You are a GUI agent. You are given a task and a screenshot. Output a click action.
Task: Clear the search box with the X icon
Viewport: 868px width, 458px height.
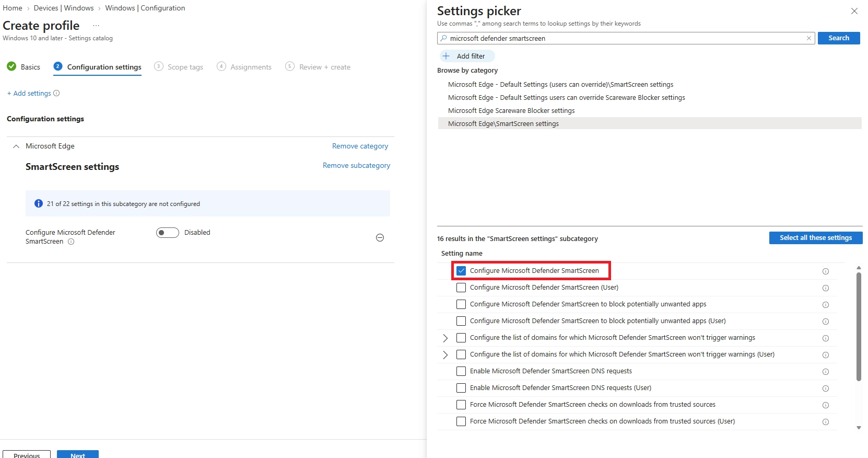pyautogui.click(x=809, y=38)
